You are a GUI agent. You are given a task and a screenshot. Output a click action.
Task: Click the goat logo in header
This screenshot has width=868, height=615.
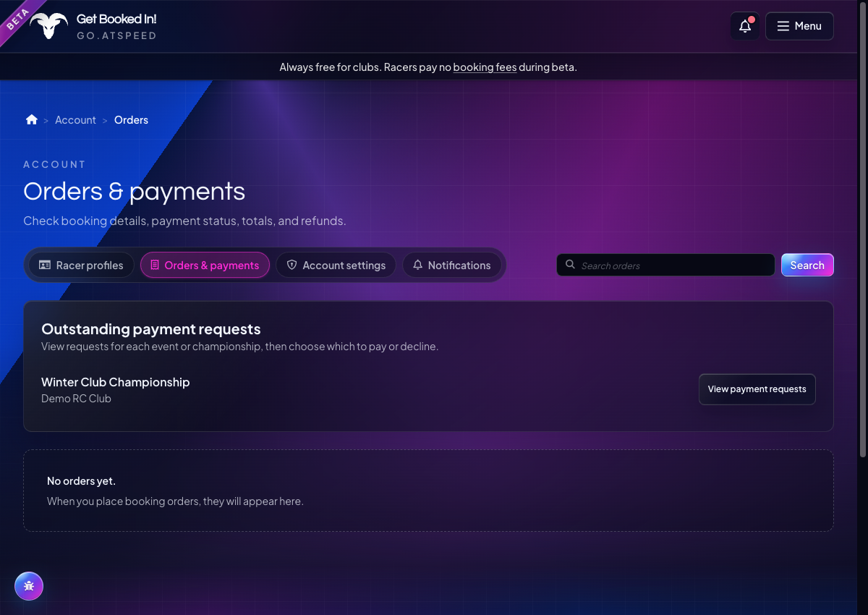pyautogui.click(x=49, y=26)
